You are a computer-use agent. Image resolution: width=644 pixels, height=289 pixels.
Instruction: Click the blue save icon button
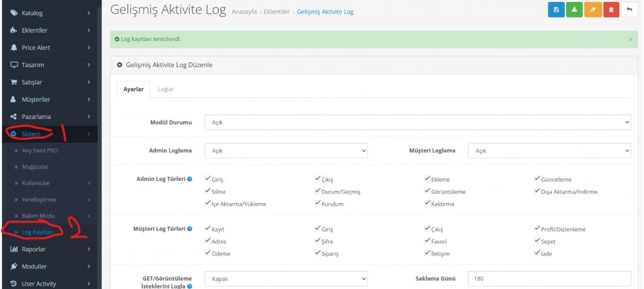(556, 11)
